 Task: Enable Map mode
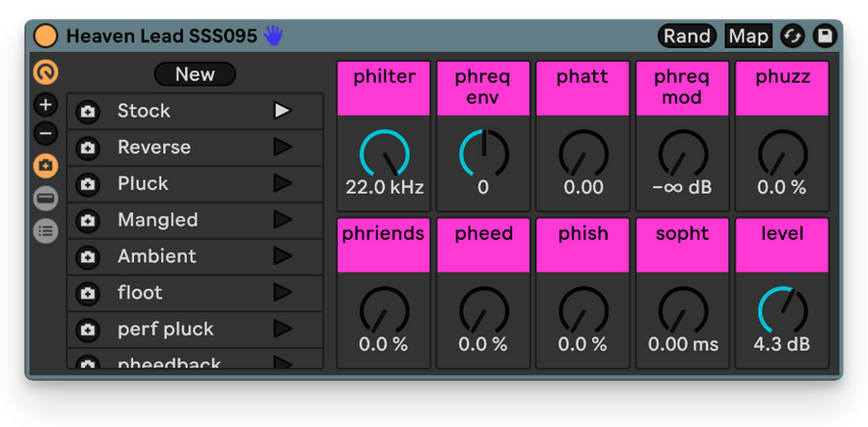click(x=748, y=36)
